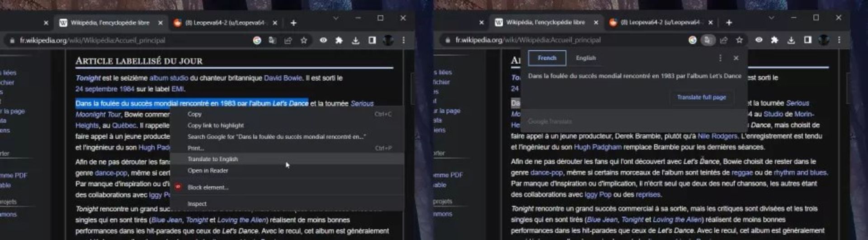Close the Leopeva64-2 Reddit tab in left window
This screenshot has width=868, height=240.
point(275,23)
